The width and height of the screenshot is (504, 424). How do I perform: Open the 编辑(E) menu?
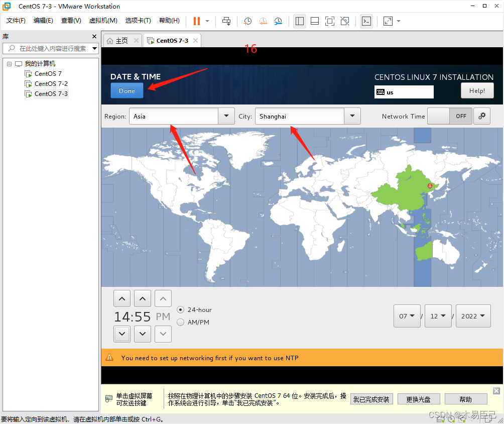point(43,21)
